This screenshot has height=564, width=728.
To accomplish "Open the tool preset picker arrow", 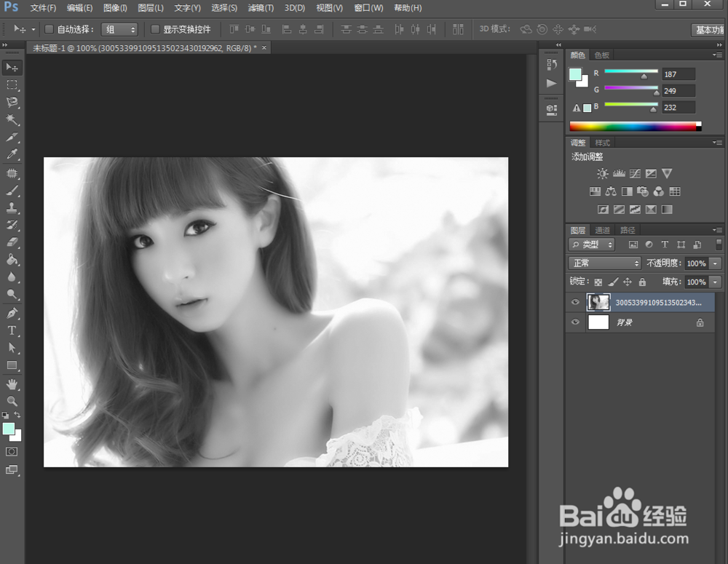I will pyautogui.click(x=33, y=29).
